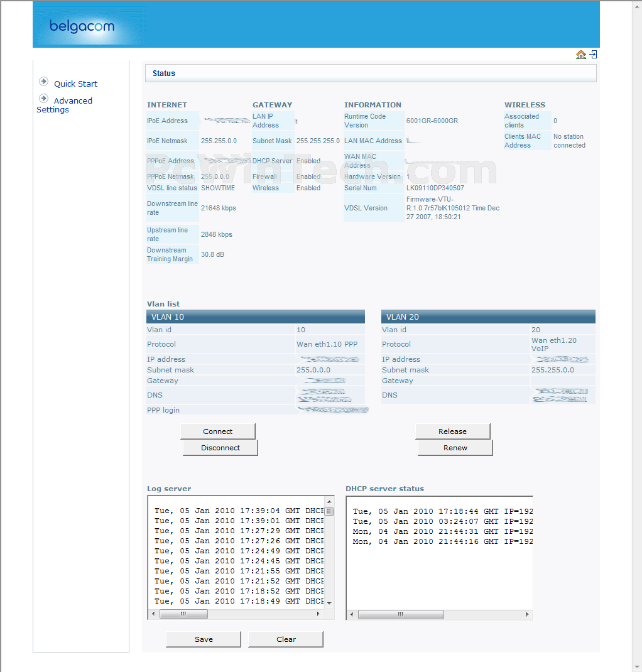Screen dimensions: 642x672
Task: Click the 17:27:29 log server entry
Action: point(239,531)
